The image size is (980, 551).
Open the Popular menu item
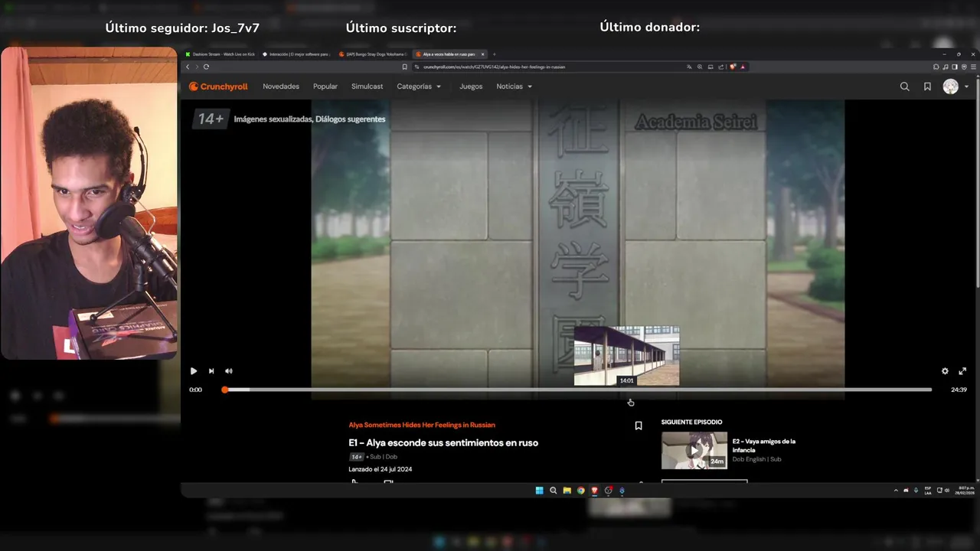click(x=325, y=86)
